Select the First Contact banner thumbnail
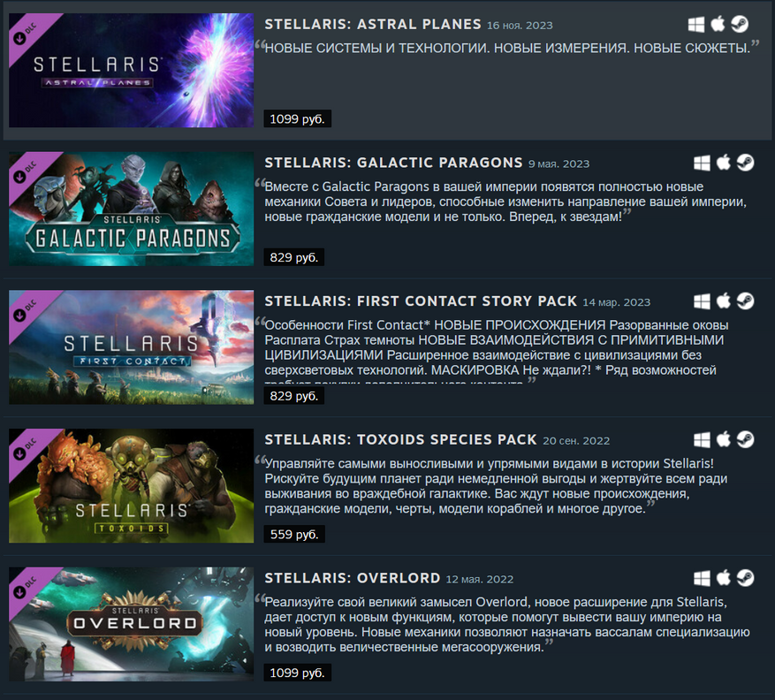The image size is (775, 700). coord(132,347)
